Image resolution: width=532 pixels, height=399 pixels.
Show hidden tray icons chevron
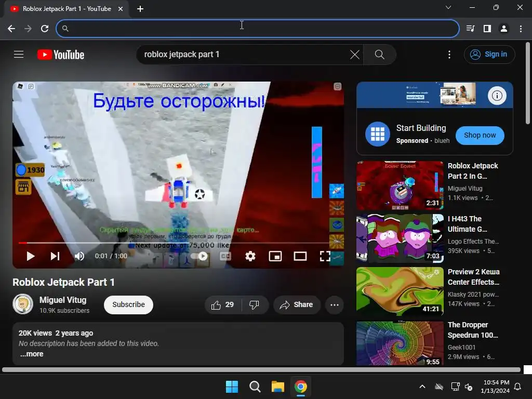tap(422, 387)
